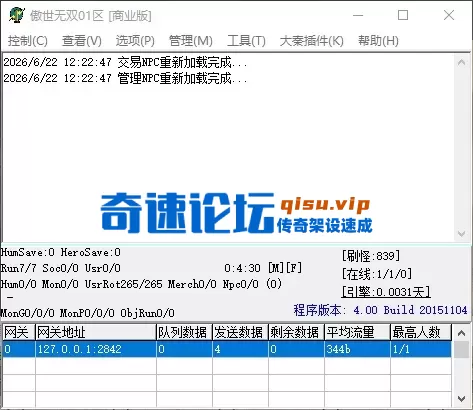
Task: Click the [在线:1/1/0] status label
Action: [377, 274]
